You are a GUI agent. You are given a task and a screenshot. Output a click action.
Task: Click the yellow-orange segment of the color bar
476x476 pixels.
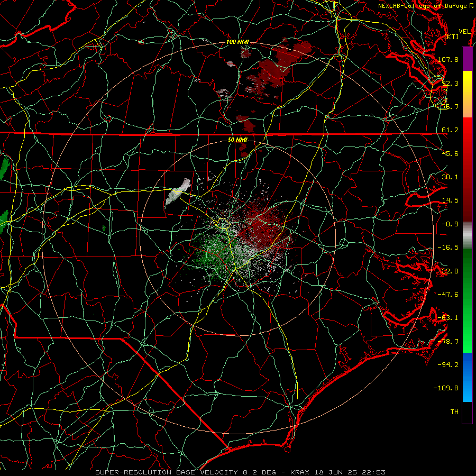point(467,94)
